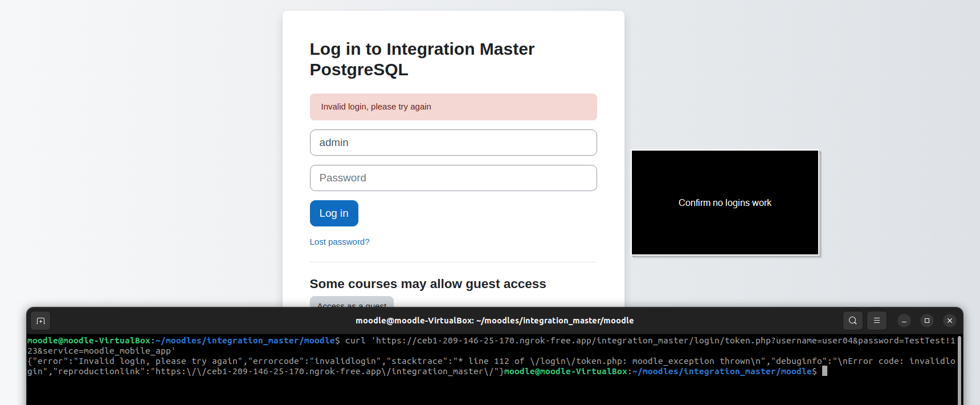Open terminal hamburger menu

(877, 321)
